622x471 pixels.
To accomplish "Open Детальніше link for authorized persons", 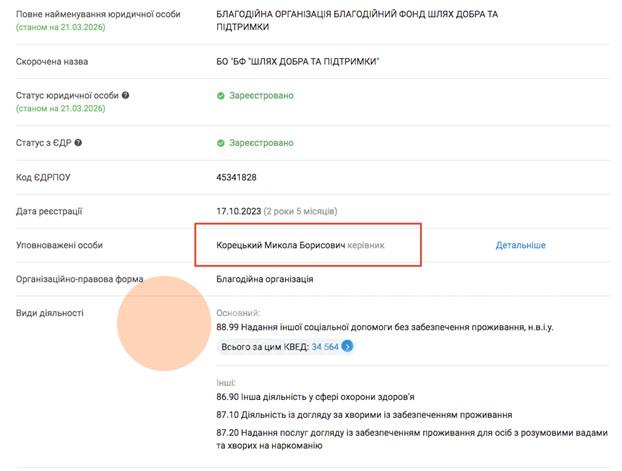I will coord(520,245).
